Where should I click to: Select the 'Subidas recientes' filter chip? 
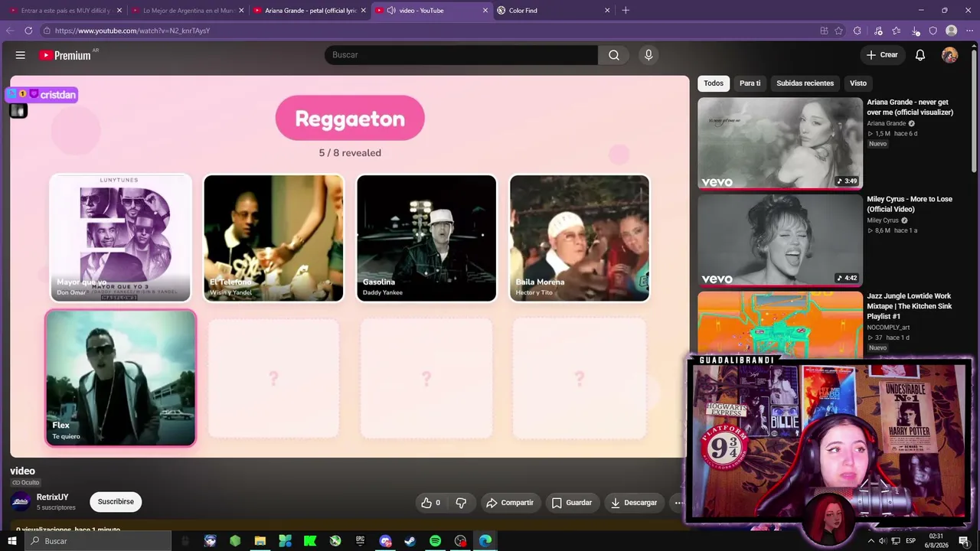pyautogui.click(x=805, y=83)
